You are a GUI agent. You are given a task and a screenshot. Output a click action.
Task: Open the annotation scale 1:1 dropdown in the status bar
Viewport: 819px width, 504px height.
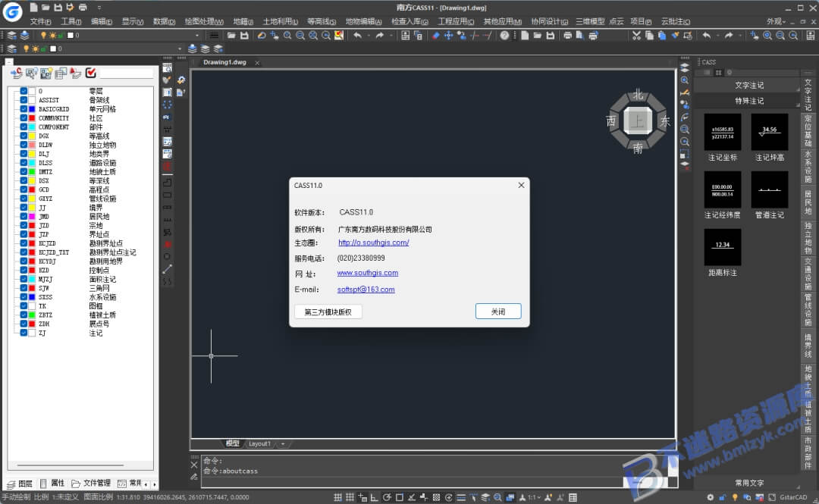pyautogui.click(x=535, y=497)
